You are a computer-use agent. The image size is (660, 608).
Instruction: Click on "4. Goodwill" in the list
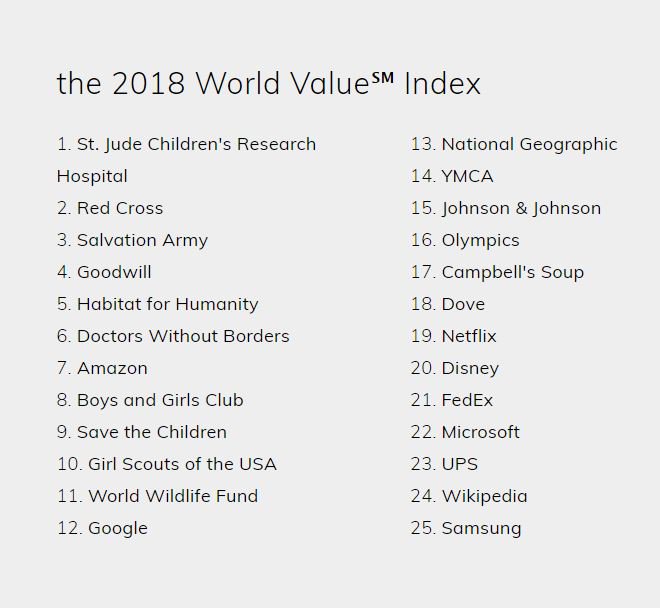pyautogui.click(x=104, y=272)
